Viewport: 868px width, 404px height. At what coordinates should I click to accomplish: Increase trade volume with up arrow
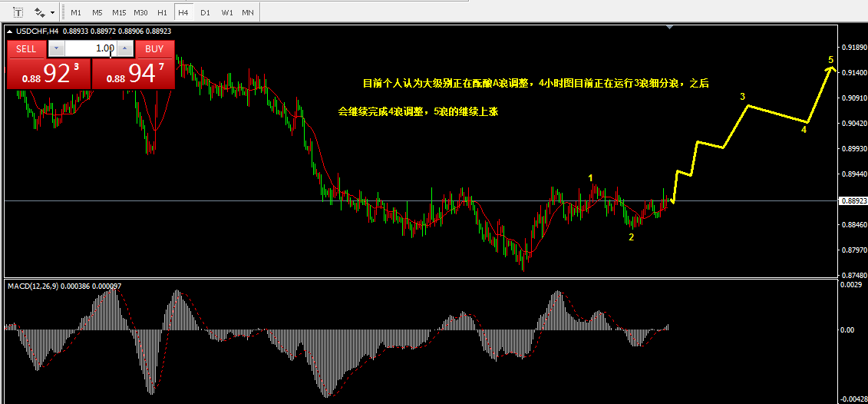[125, 48]
